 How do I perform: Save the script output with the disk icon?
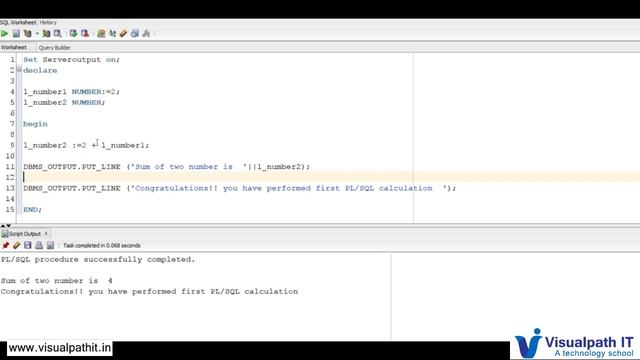[x=27, y=245]
